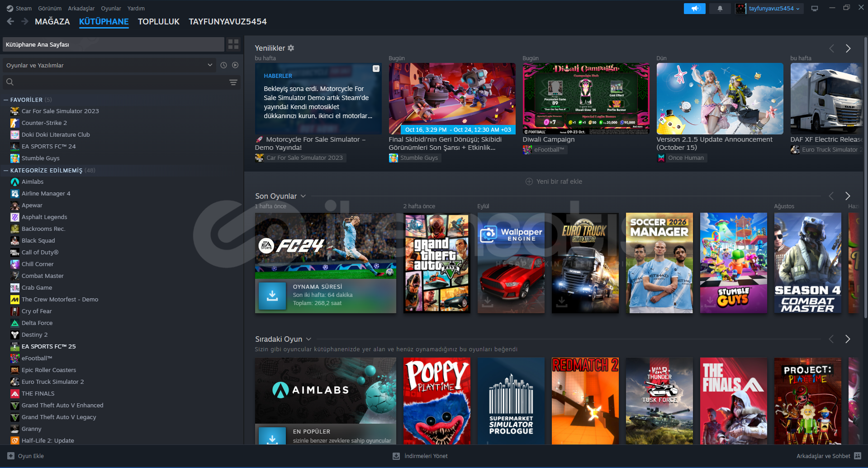Show next Son Oyunlar shelf games

(848, 196)
